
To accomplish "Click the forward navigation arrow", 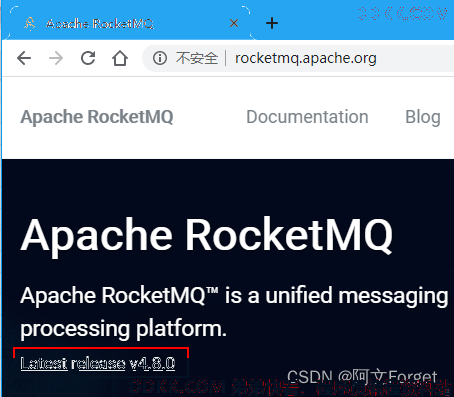I will tap(56, 58).
